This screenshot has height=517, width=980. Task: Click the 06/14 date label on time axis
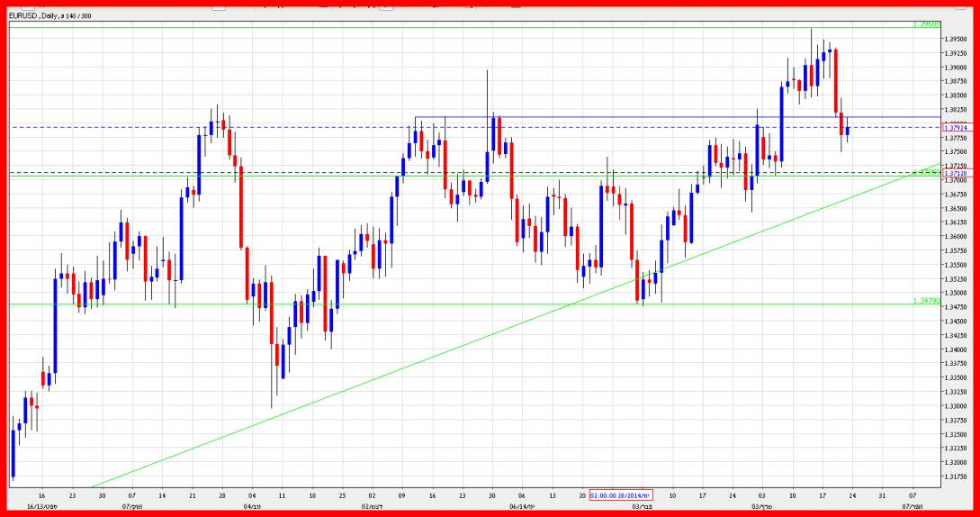pyautogui.click(x=522, y=507)
